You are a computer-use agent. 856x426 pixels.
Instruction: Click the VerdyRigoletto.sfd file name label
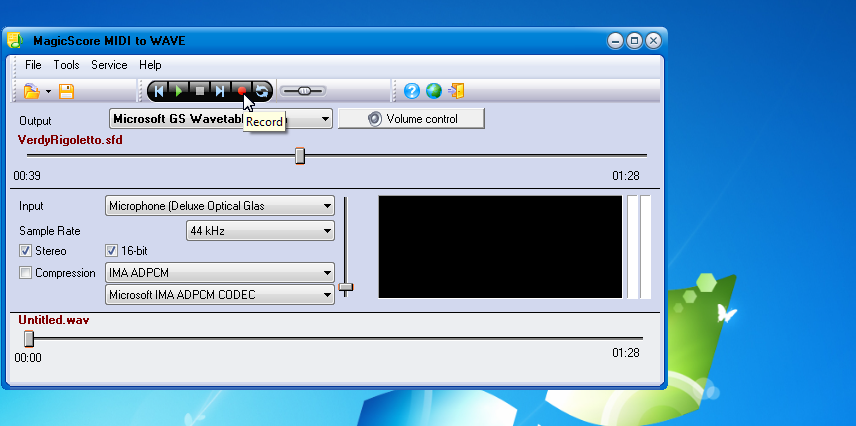70,140
